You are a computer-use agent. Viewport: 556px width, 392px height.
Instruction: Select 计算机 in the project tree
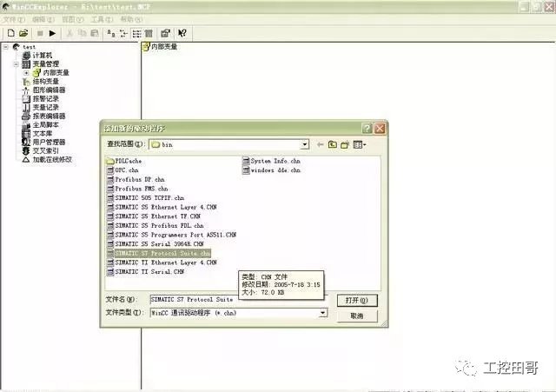coord(43,56)
